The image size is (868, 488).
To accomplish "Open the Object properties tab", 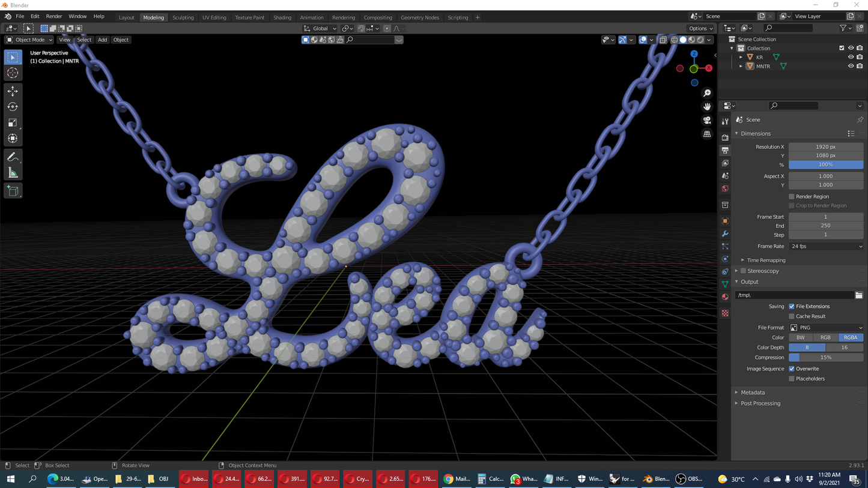I will point(725,221).
